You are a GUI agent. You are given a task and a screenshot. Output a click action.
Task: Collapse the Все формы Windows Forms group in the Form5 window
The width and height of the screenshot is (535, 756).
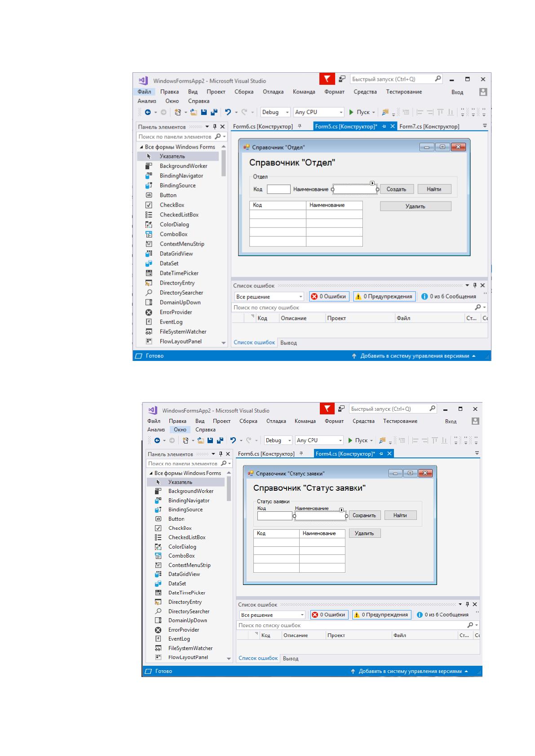[x=141, y=147]
